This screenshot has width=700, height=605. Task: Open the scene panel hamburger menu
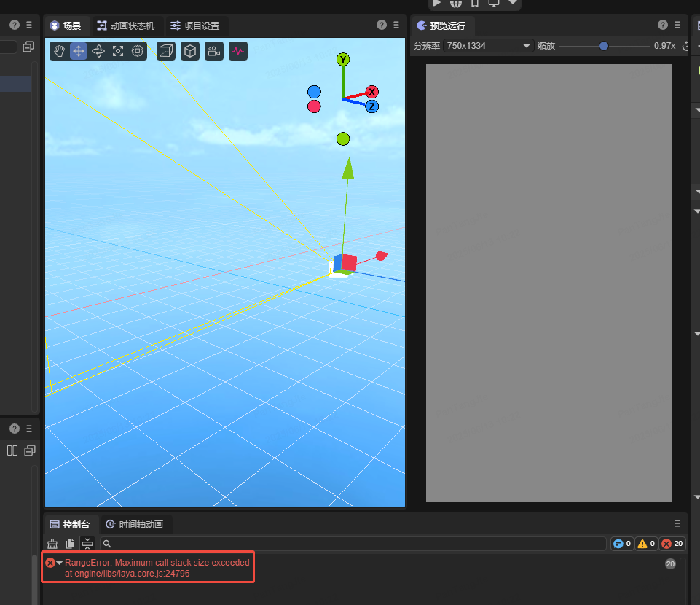[396, 25]
